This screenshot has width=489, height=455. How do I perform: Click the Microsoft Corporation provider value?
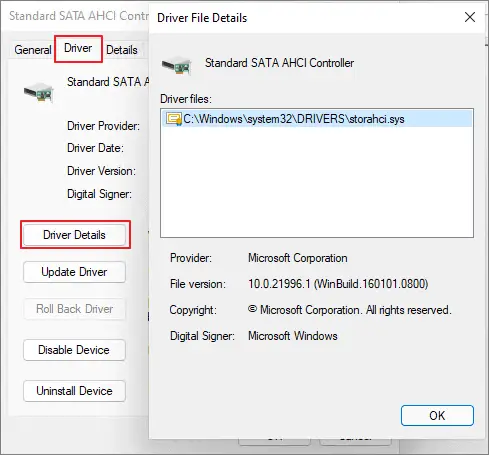[x=298, y=258]
